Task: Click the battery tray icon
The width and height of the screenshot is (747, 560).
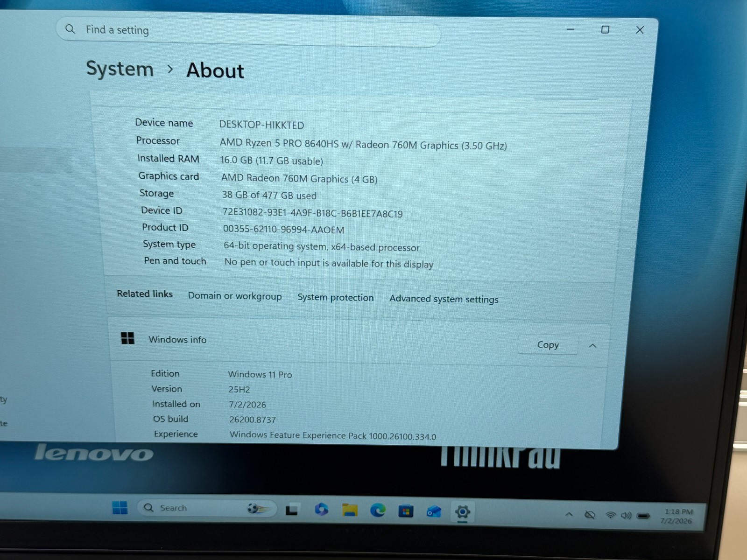Action: coord(643,516)
